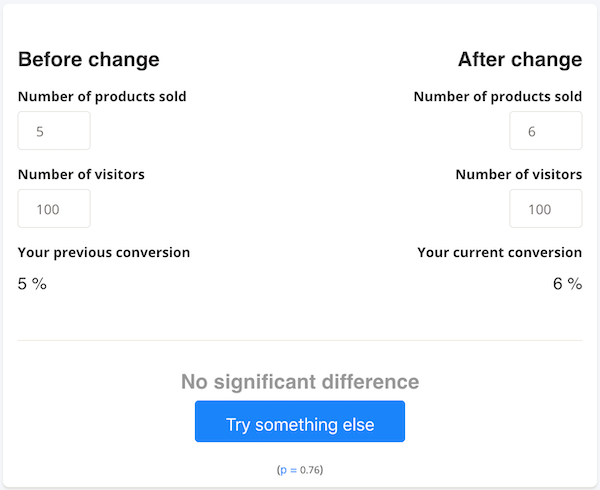600x490 pixels.
Task: Click the closing parenthesis after 0.76
Action: tap(322, 469)
